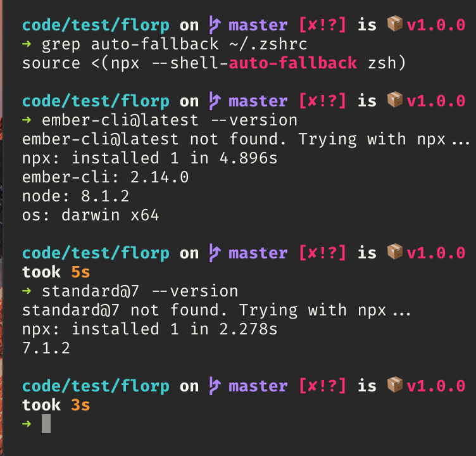Click the 'took 3s' duration text
This screenshot has height=456, width=476.
[x=56, y=405]
